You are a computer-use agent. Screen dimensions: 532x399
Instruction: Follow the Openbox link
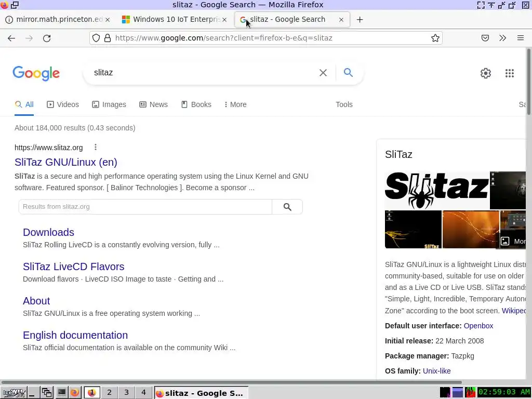coord(478,326)
